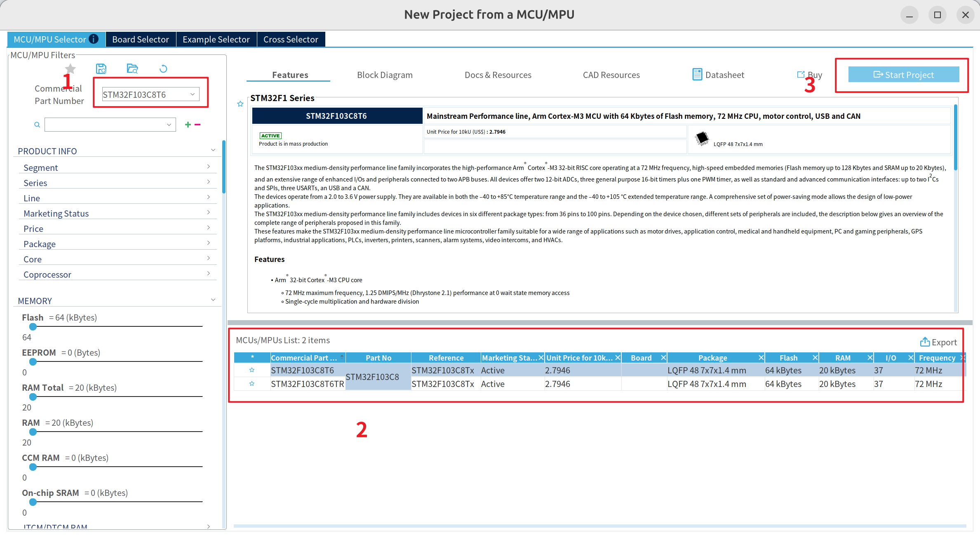The width and height of the screenshot is (980, 538).
Task: Open Commercial Part Number dropdown
Action: click(192, 94)
